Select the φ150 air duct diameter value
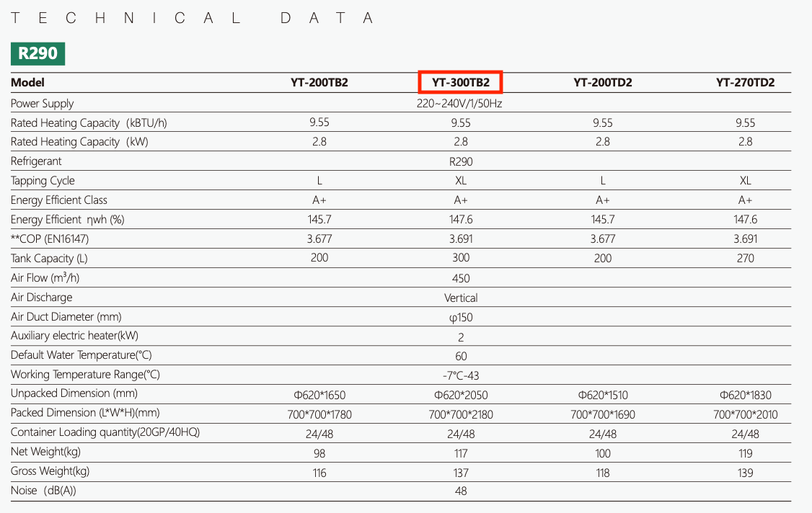 tap(461, 317)
